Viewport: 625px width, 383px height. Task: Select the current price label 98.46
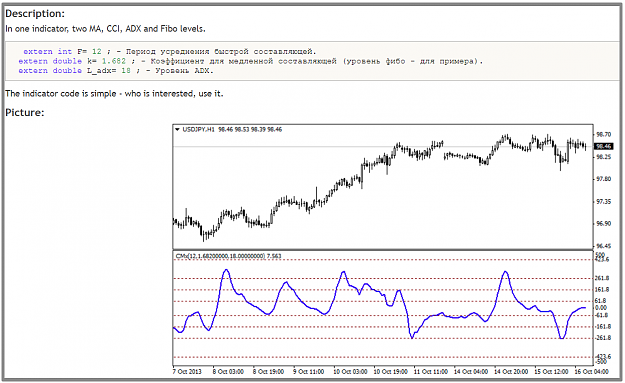click(x=603, y=146)
